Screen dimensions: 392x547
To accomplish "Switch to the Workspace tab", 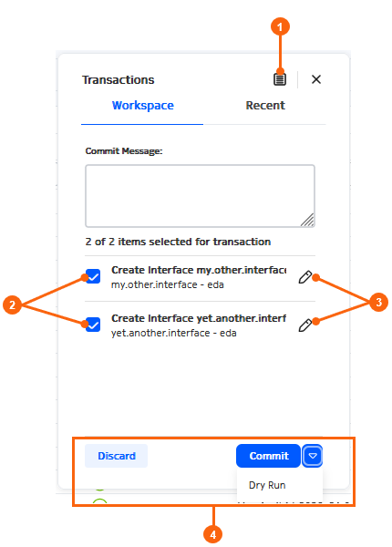I will pos(142,106).
